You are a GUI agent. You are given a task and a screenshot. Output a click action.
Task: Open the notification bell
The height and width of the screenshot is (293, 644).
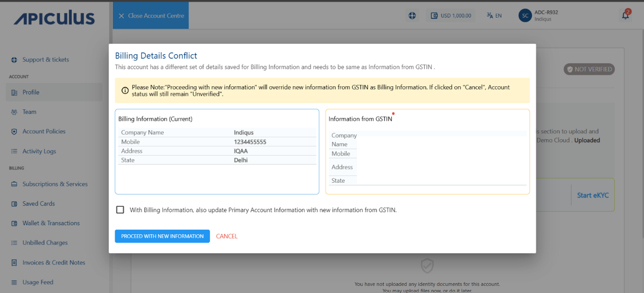[x=625, y=15]
